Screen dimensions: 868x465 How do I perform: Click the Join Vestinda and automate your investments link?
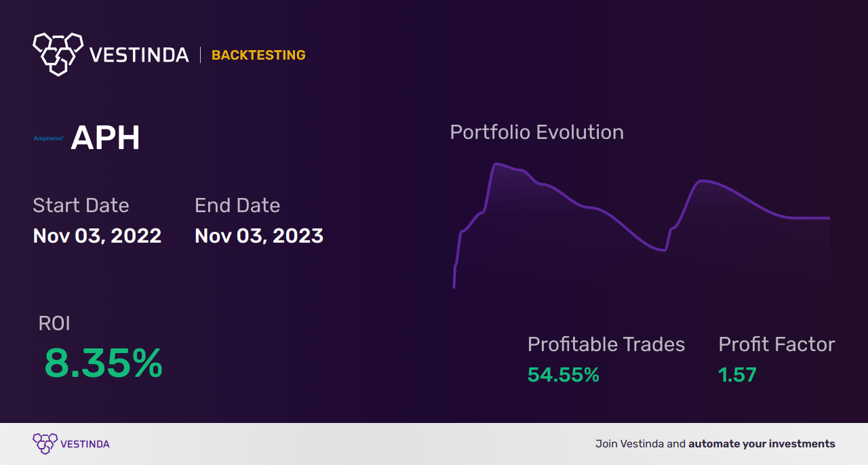click(x=715, y=444)
